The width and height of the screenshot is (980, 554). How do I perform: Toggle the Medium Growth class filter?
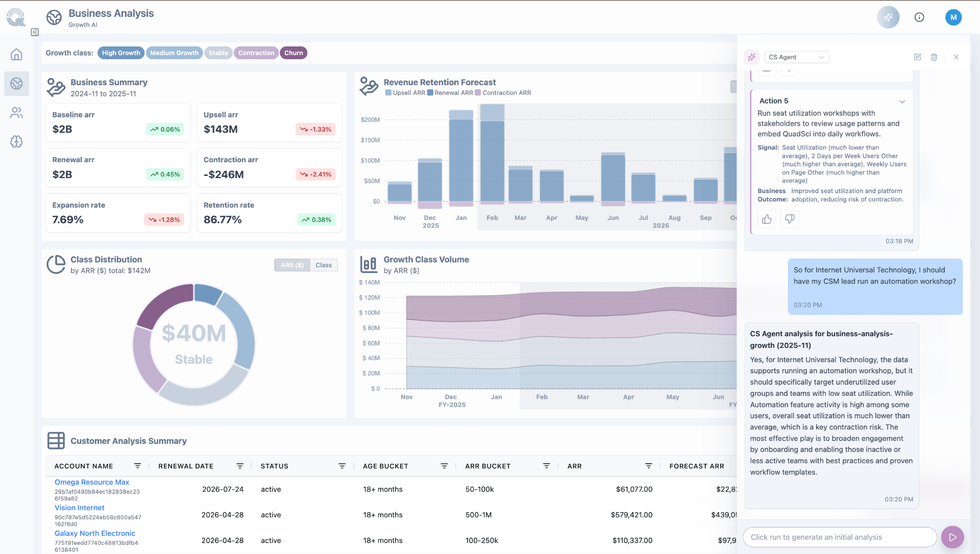(x=174, y=53)
